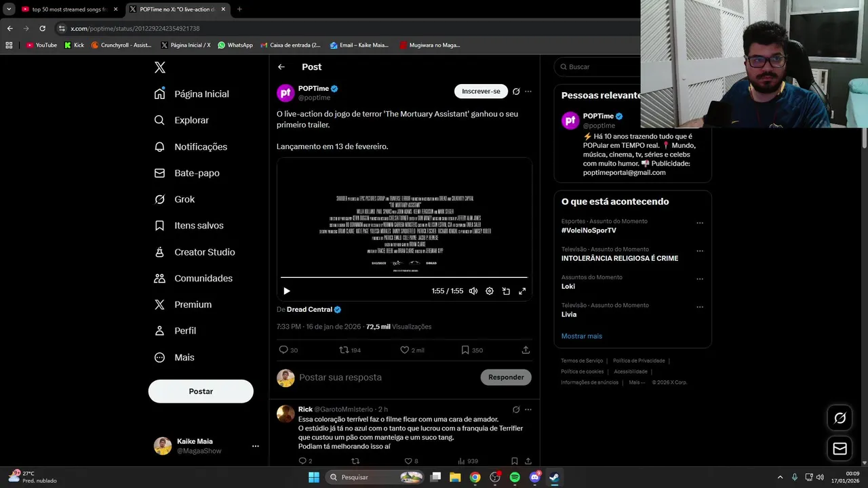Viewport: 868px width, 488px height.
Task: Click Grok icon beside Inscrever-se
Action: tap(516, 91)
